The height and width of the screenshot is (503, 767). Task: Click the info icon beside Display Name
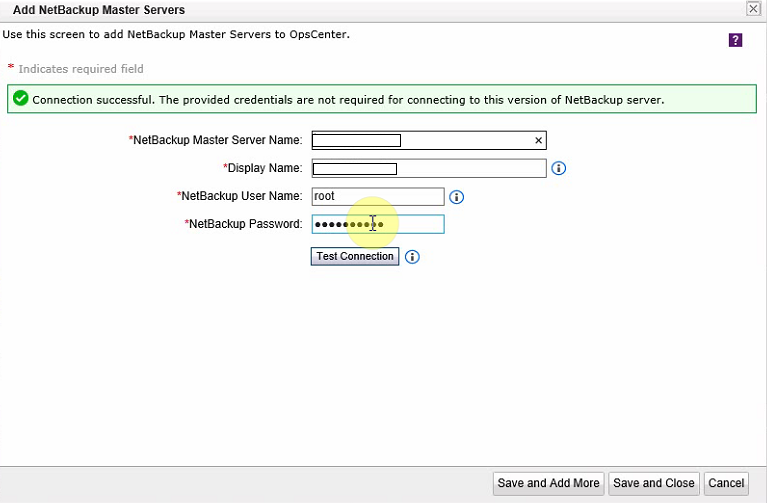pyautogui.click(x=559, y=168)
